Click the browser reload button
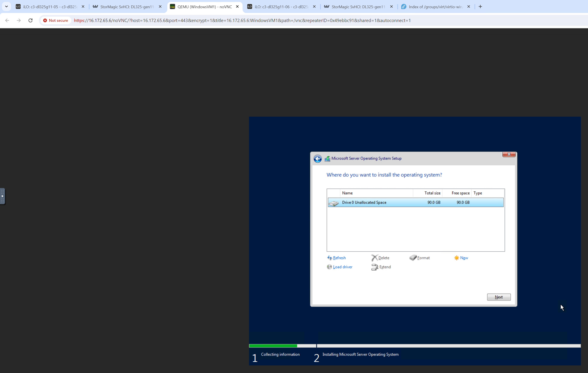Image resolution: width=588 pixels, height=373 pixels. 30,21
